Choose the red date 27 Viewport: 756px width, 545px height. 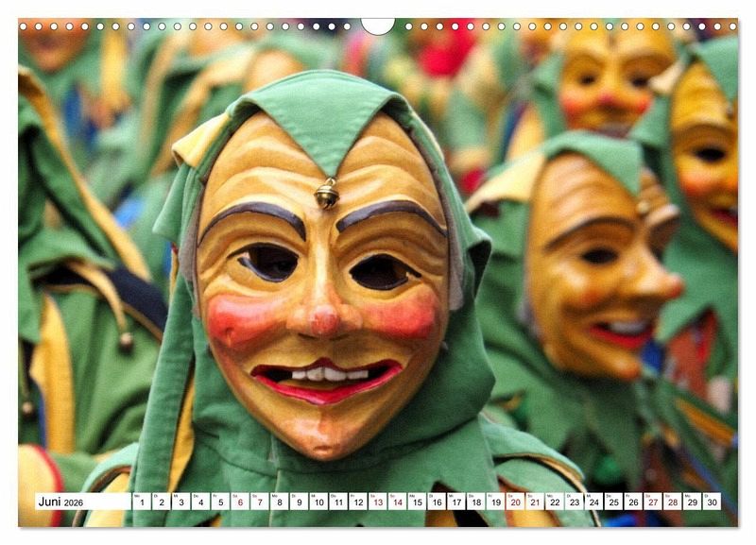point(654,502)
